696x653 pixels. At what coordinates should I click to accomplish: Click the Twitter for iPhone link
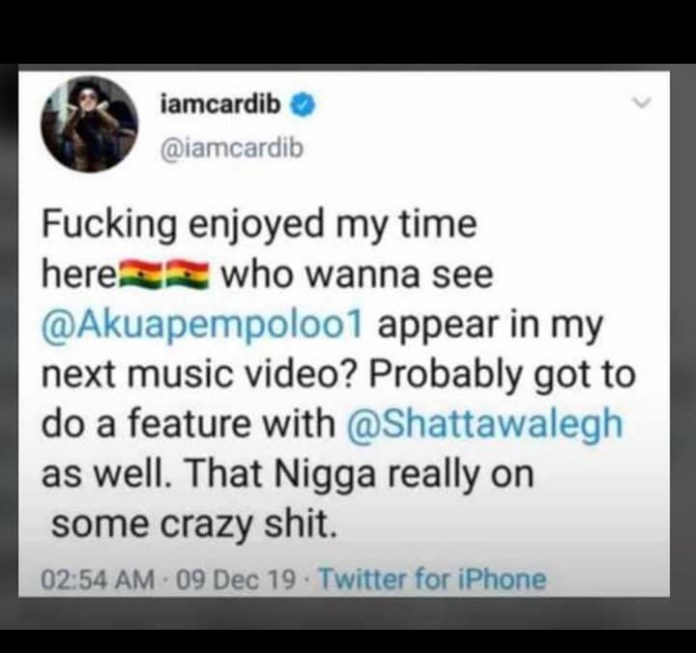432,579
